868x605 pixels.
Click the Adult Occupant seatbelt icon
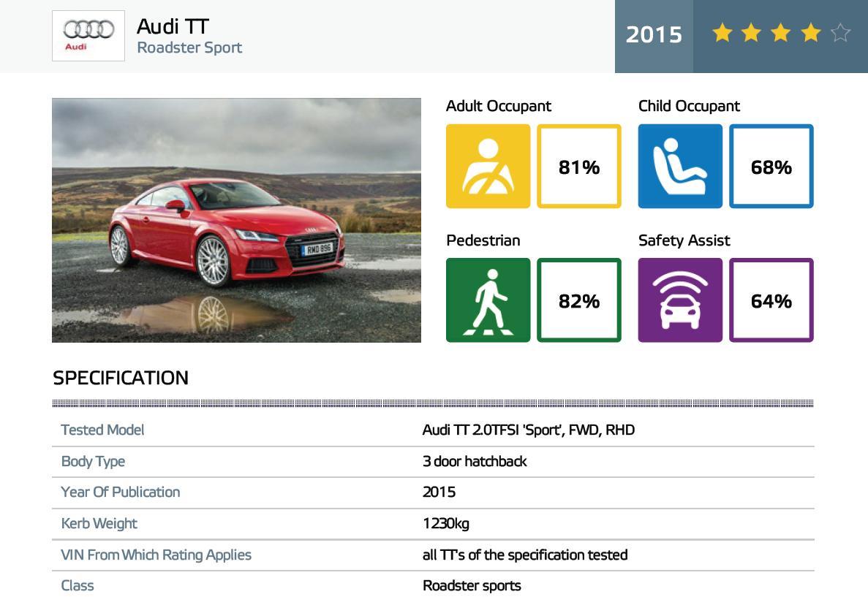[x=488, y=167]
